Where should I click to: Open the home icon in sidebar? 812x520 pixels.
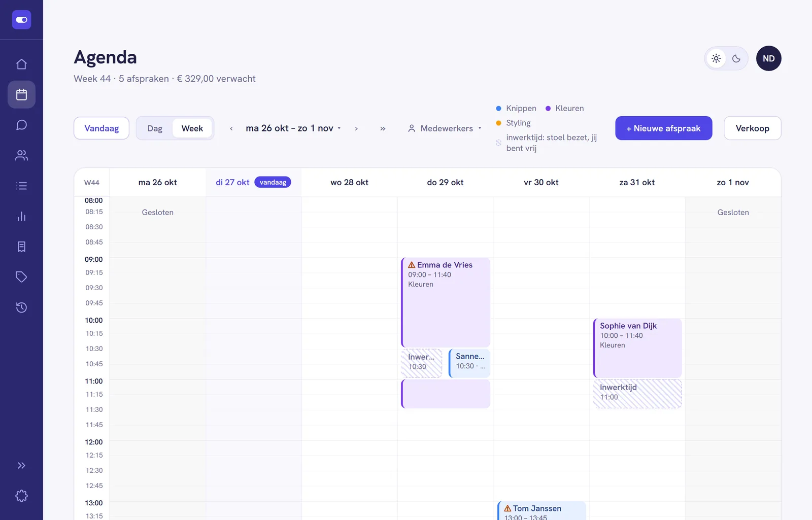(x=21, y=64)
